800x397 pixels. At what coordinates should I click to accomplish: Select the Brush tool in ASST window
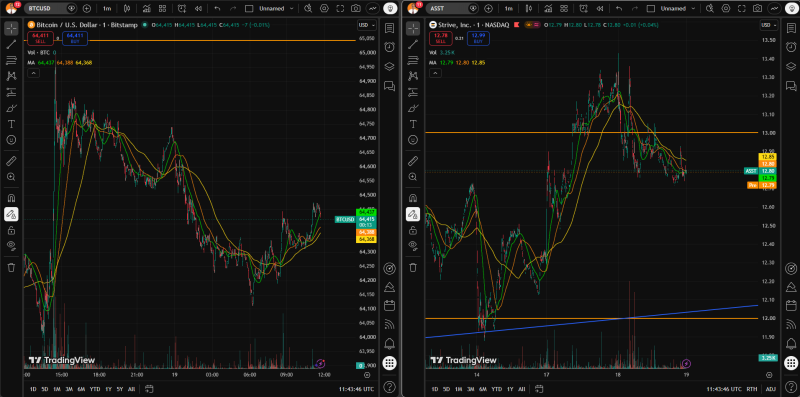[x=413, y=108]
